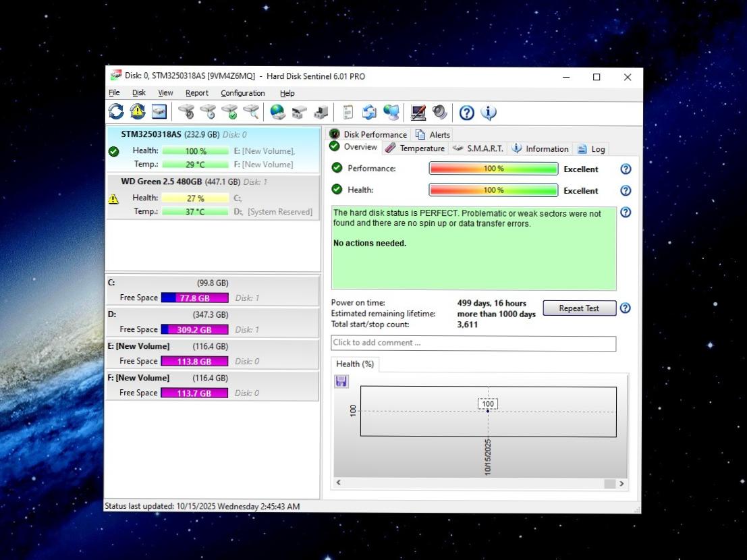Click the yellow warning triangle toolbar icon
Image resolution: width=747 pixels, height=560 pixels.
pos(138,112)
